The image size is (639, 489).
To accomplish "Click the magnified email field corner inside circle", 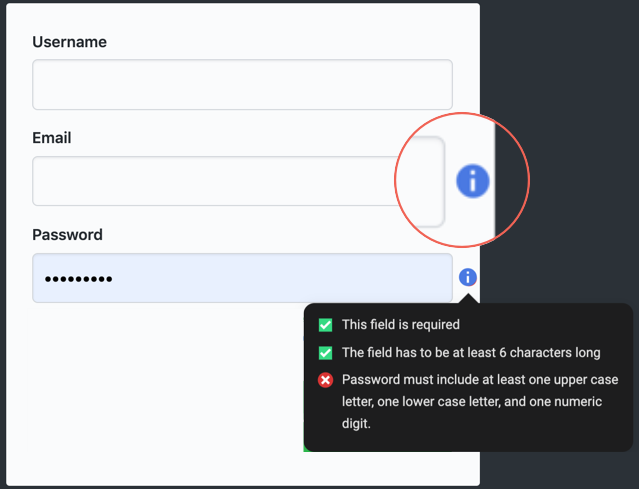I will (424, 181).
